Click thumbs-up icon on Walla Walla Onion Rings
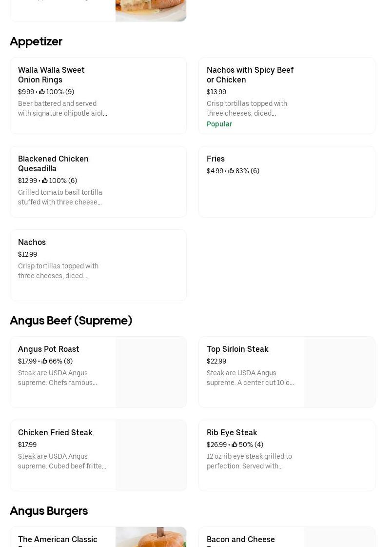Screen dimensions: 392x547 point(42,92)
